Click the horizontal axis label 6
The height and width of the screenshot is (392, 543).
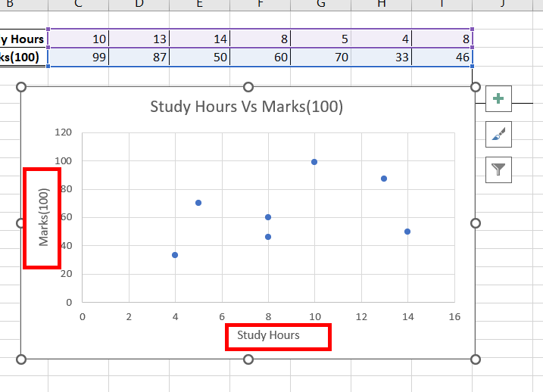[x=222, y=316]
